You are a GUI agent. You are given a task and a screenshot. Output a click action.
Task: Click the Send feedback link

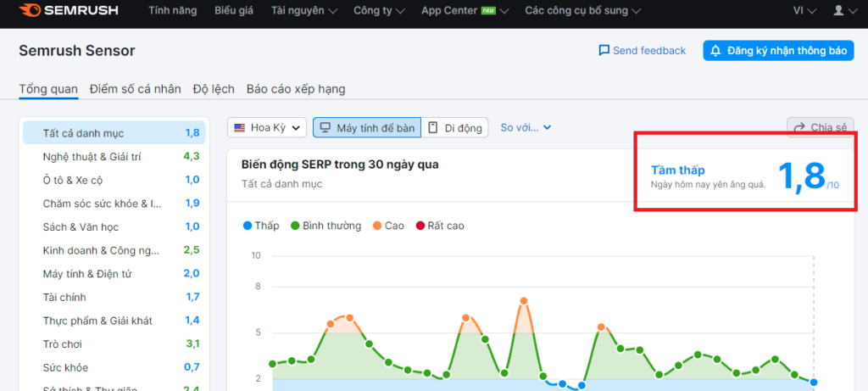click(643, 51)
